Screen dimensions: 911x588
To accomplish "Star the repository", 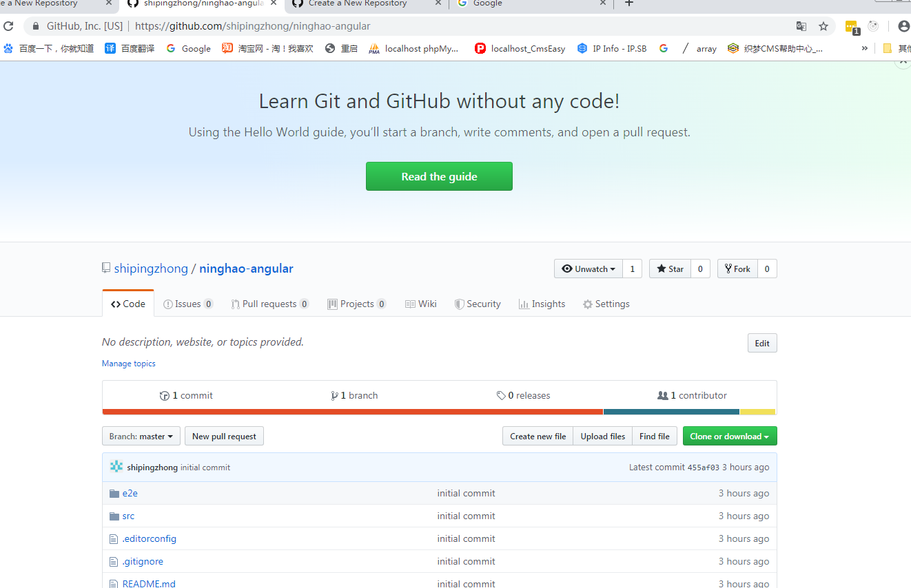I will tap(670, 269).
